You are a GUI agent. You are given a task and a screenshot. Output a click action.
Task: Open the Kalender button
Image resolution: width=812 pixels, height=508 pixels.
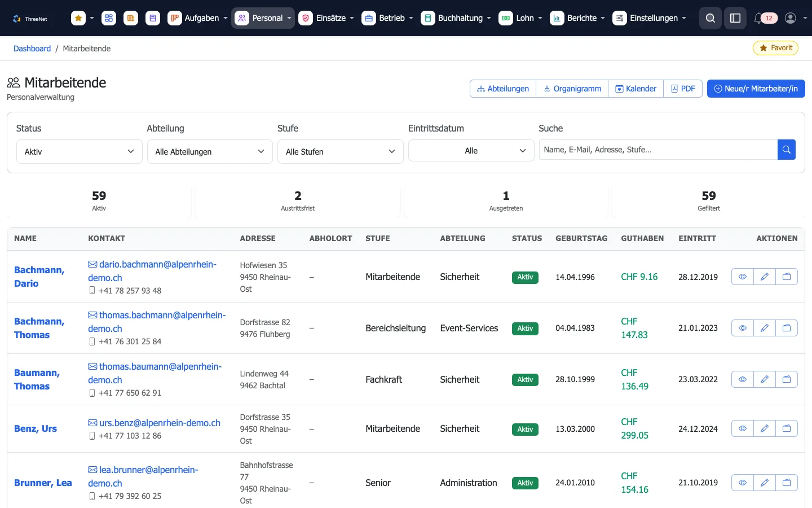[636, 89]
